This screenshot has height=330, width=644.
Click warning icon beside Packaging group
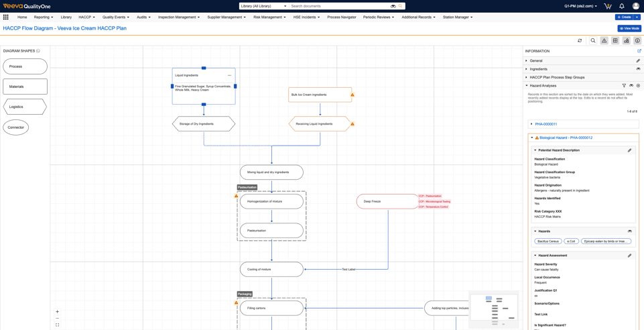(x=236, y=303)
